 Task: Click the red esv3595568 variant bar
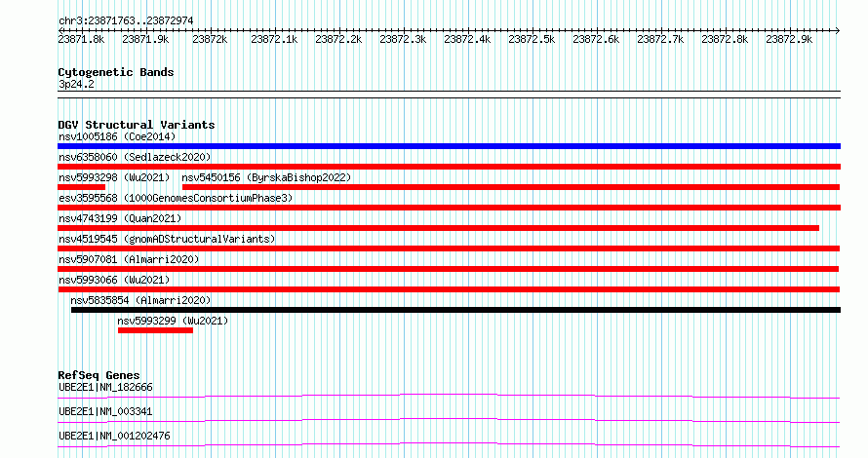449,208
